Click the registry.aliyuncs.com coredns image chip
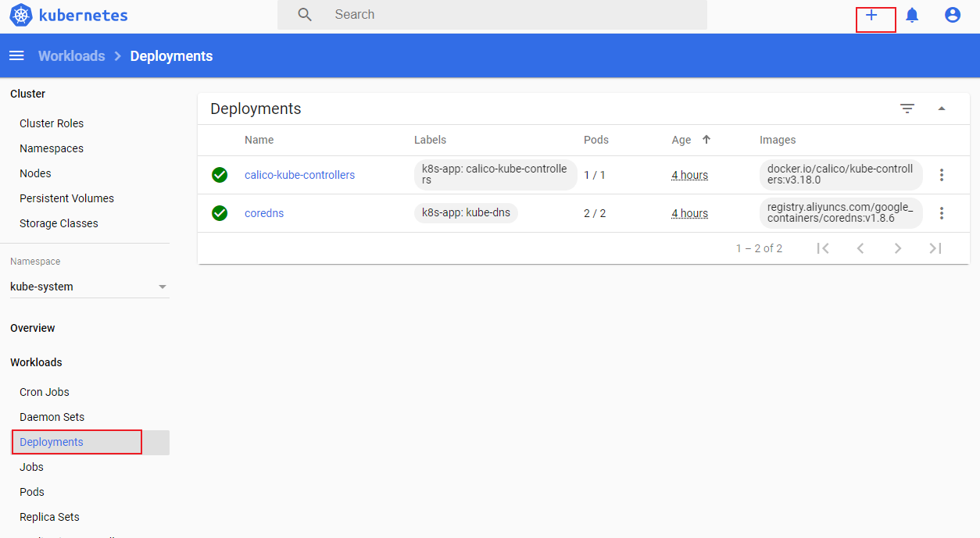980x538 pixels. pos(841,213)
